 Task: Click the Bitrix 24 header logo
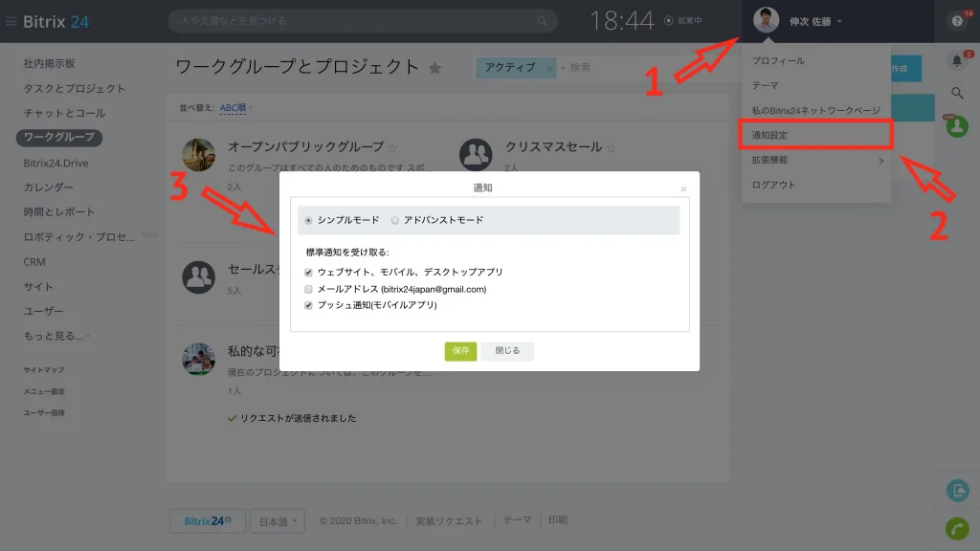point(56,22)
